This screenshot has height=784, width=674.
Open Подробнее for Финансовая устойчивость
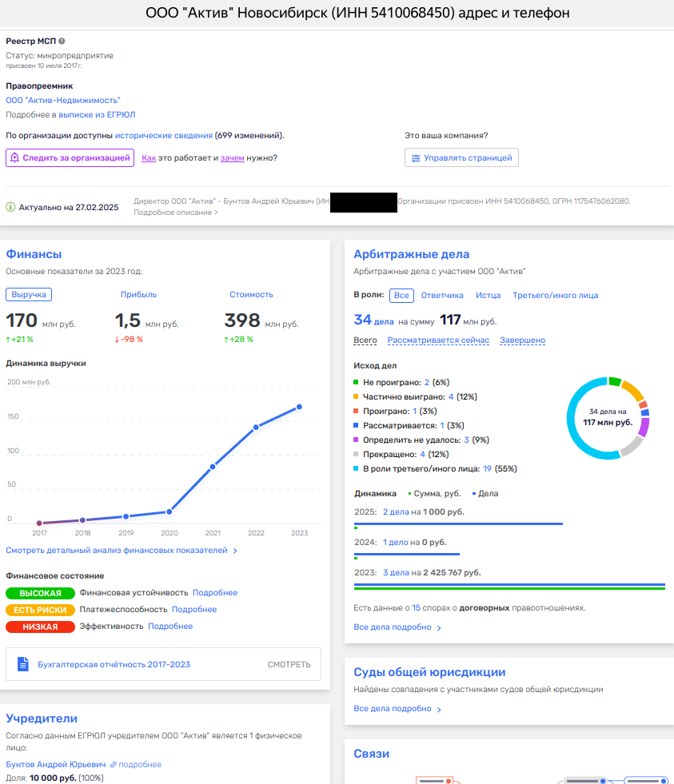215,592
